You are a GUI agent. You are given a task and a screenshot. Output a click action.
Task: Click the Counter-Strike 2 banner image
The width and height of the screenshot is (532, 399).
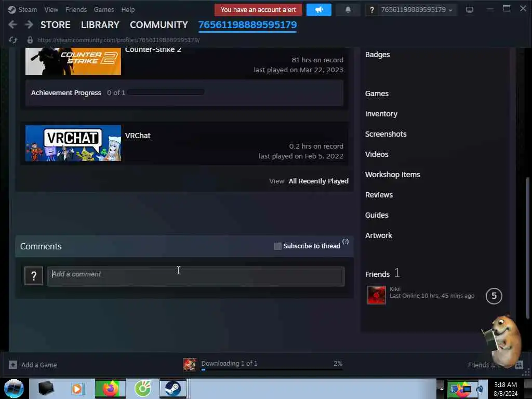73,61
